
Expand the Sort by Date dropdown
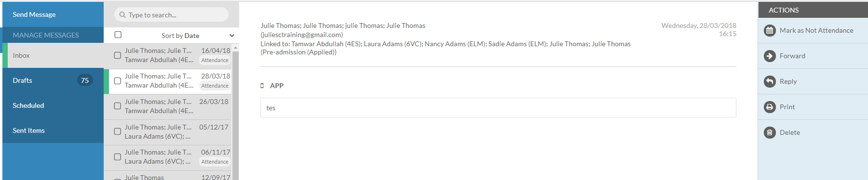[x=198, y=36]
